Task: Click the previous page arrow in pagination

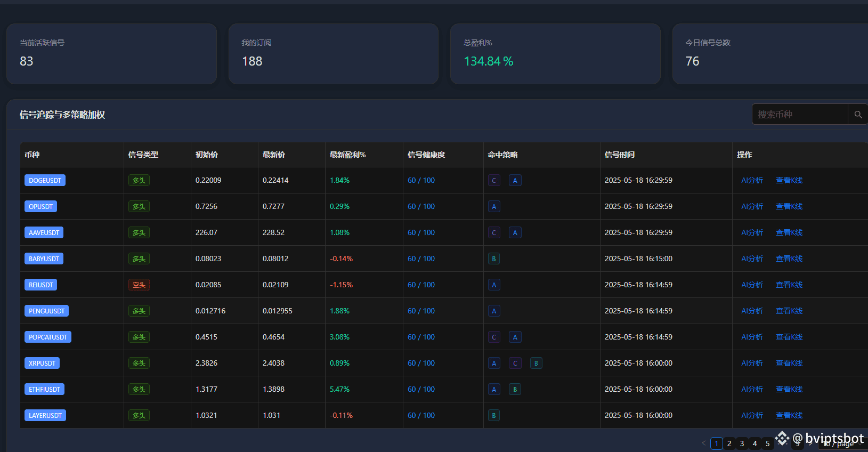Action: pos(703,443)
